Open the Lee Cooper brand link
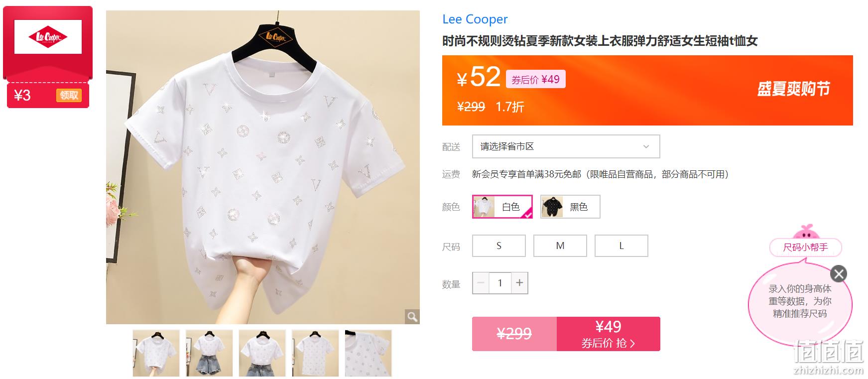The image size is (868, 379). 475,19
